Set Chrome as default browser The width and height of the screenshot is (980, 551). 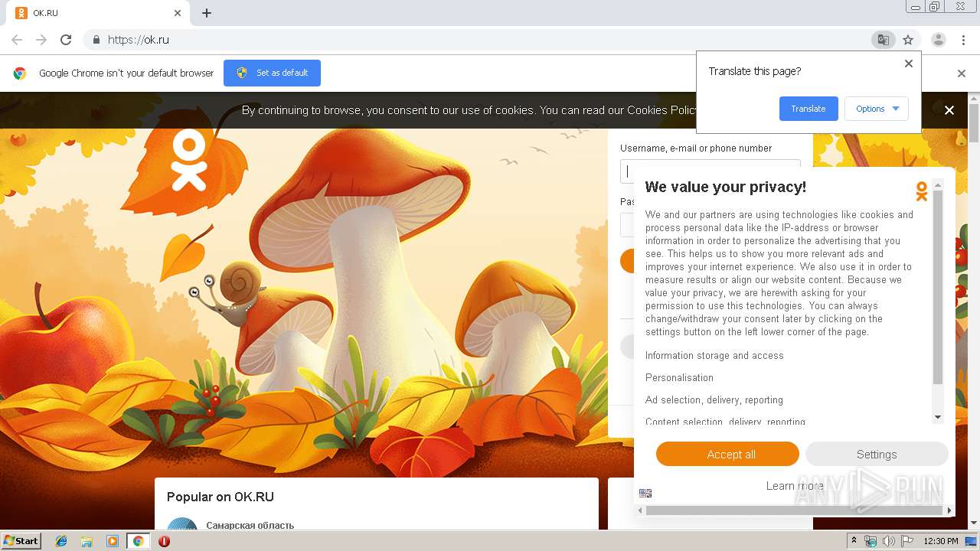pyautogui.click(x=272, y=73)
